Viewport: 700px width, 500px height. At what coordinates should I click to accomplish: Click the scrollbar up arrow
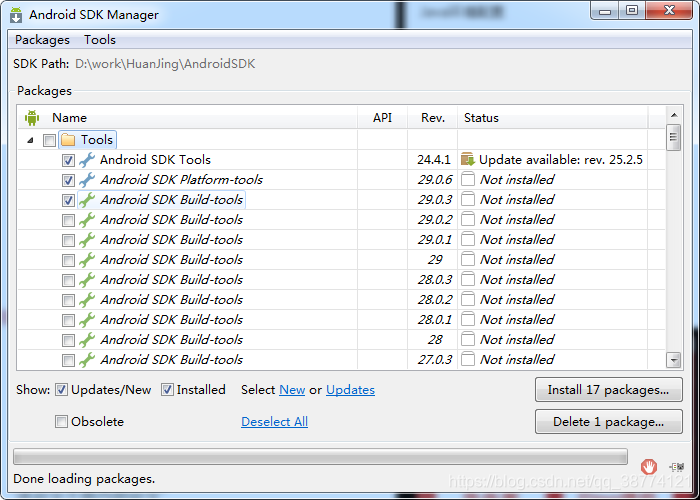[674, 115]
